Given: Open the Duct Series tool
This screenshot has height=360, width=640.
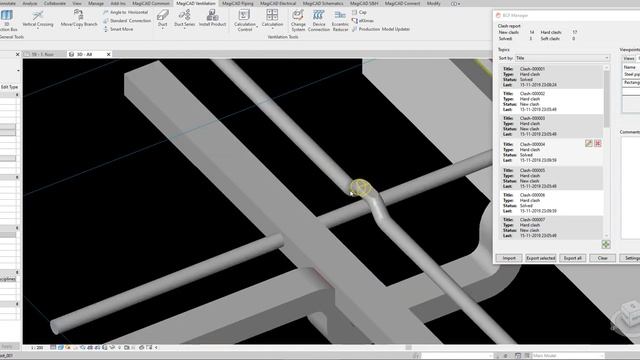Looking at the screenshot, I should [184, 19].
